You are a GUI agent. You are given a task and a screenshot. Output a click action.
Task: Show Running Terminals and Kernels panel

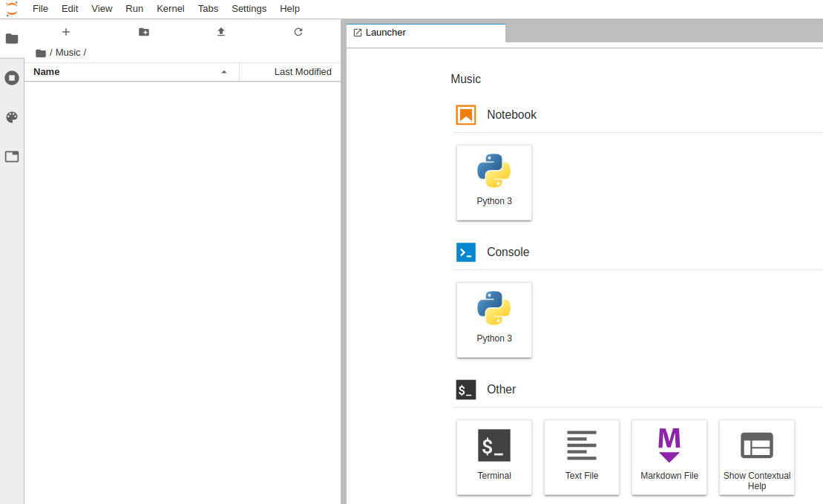[12, 78]
